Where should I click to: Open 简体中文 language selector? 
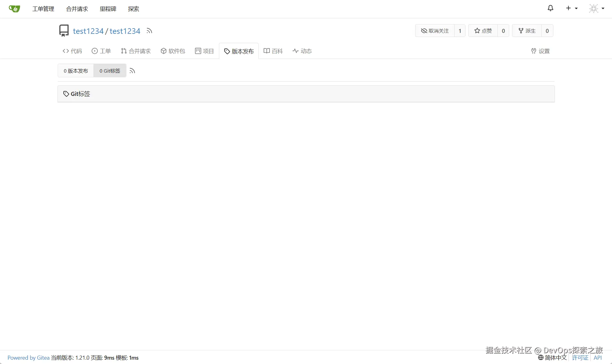coord(553,357)
